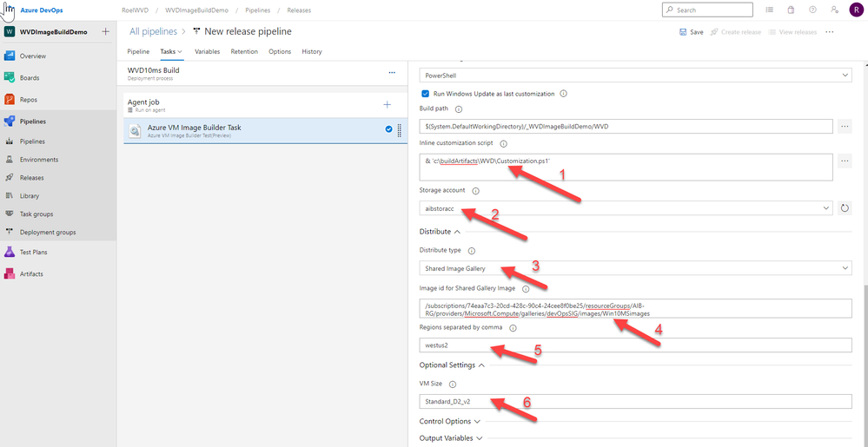Go to All pipelines breadcrumb link

(153, 31)
